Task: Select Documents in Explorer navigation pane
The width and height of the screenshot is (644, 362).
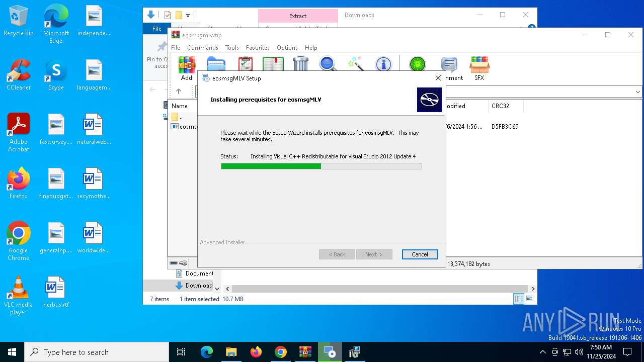Action: point(195,274)
